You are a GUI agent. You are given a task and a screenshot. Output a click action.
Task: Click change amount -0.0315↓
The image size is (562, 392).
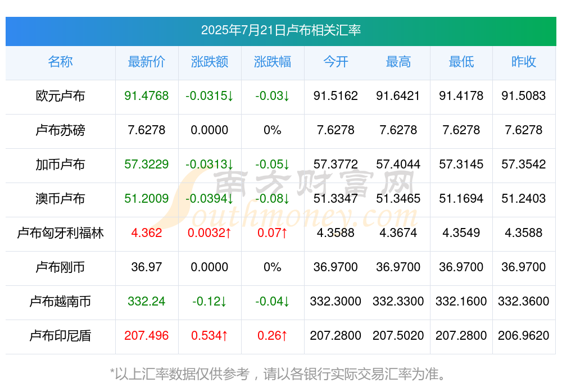tap(209, 95)
